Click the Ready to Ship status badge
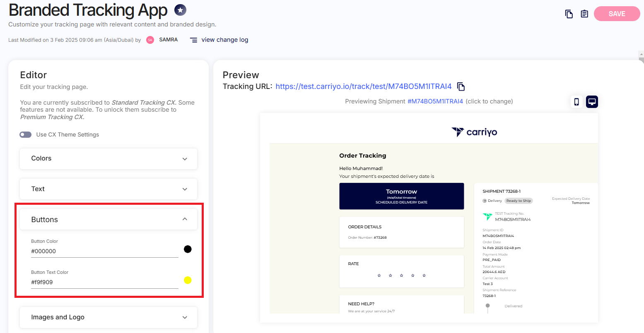Screen dimensions: 644x333 point(519,201)
